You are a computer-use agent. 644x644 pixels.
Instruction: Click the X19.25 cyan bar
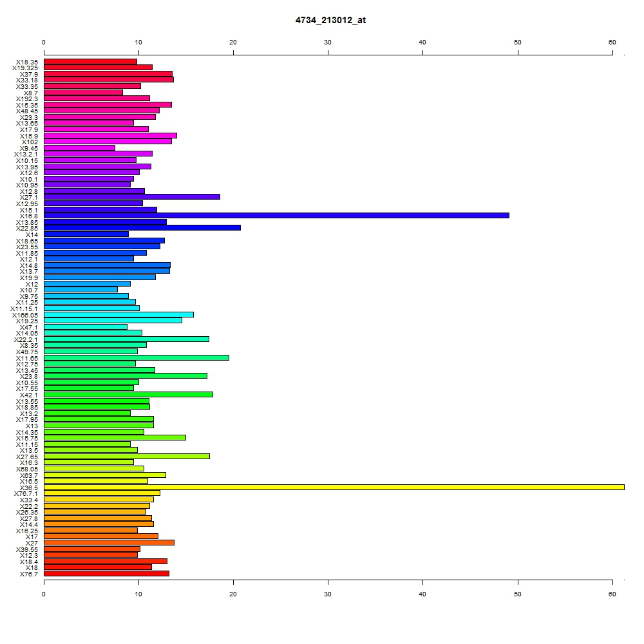(x=113, y=320)
